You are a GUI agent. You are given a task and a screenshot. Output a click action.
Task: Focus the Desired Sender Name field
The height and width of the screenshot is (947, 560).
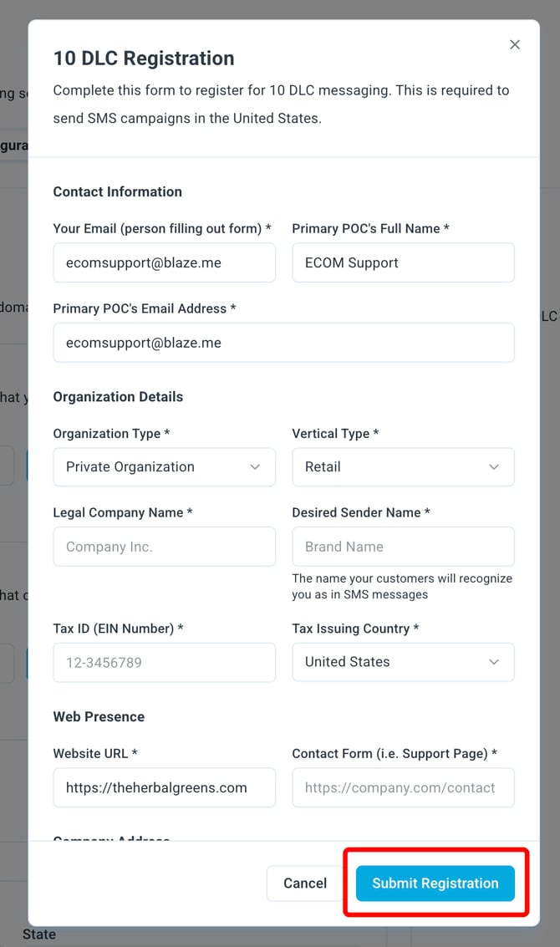coord(403,547)
